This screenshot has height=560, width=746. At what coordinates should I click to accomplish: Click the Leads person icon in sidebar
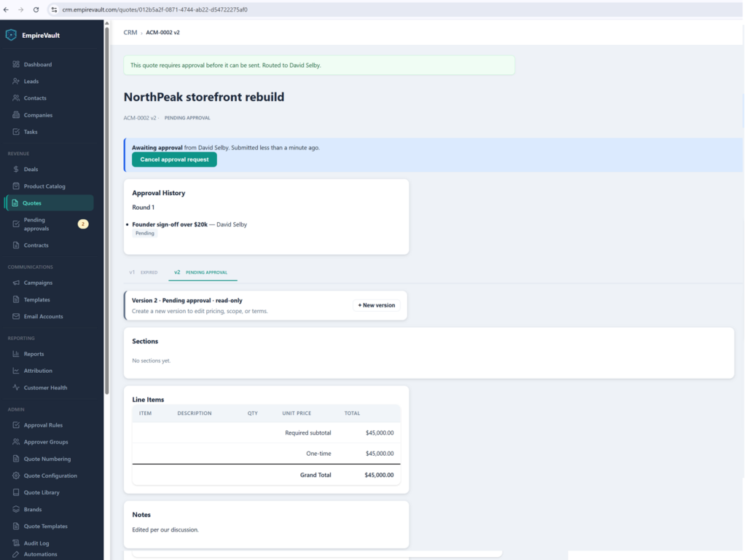(16, 82)
